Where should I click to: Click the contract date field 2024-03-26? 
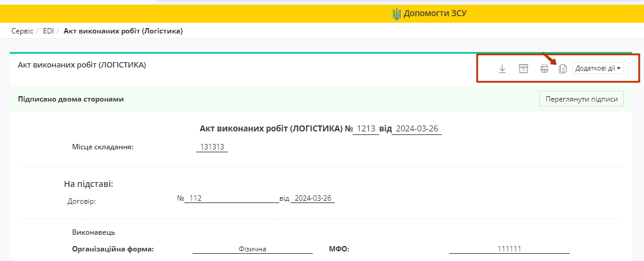coord(313,198)
